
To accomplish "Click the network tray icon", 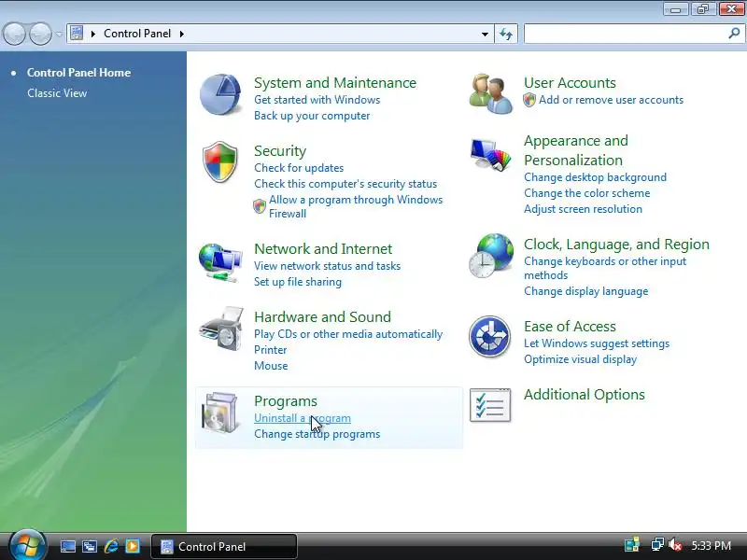I will [x=657, y=545].
